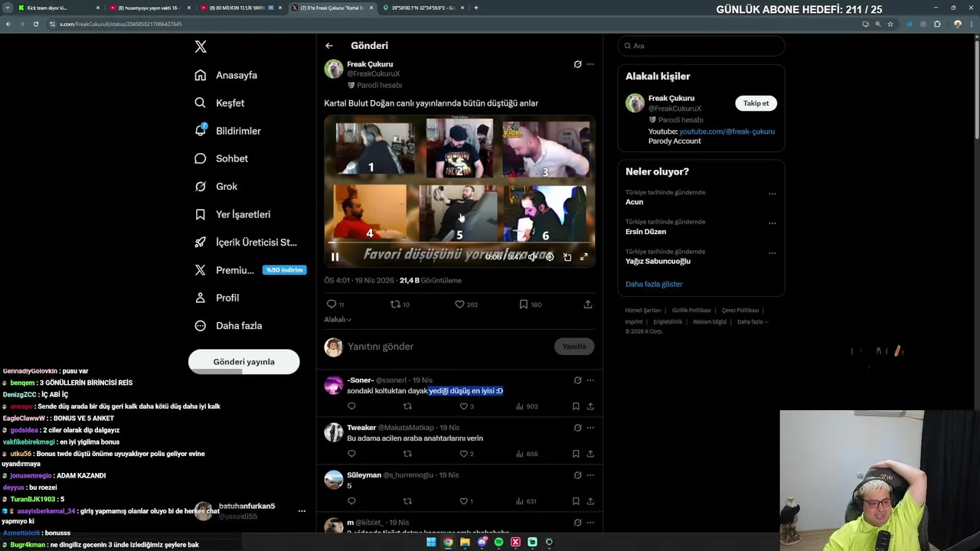This screenshot has height=551, width=980.
Task: Open İçerik Üreticisi Stüdyosu
Action: [x=246, y=243]
